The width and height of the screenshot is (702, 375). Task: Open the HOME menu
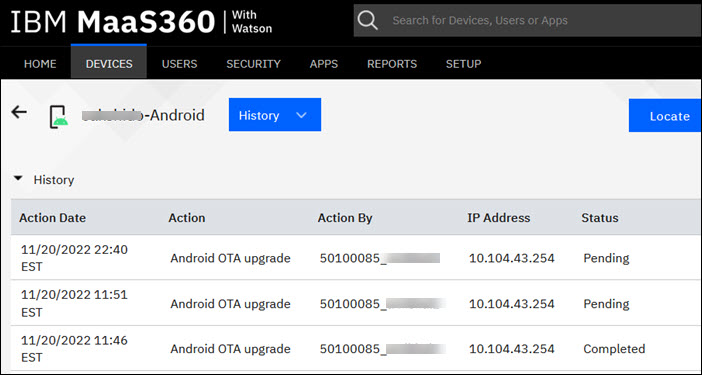pos(40,64)
